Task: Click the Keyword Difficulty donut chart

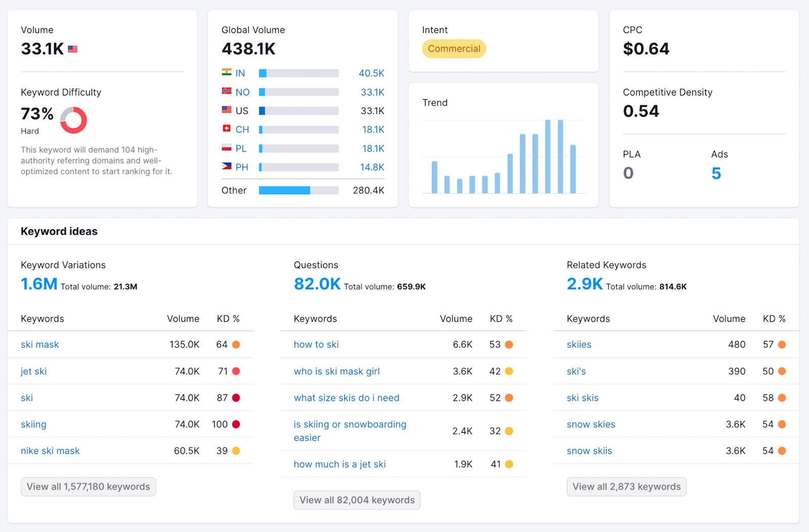Action: tap(73, 120)
